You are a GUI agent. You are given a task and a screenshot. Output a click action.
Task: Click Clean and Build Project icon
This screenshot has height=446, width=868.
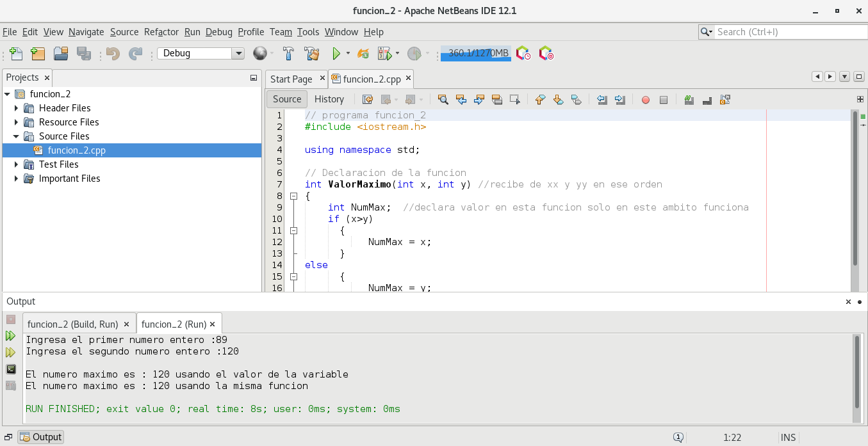[311, 54]
